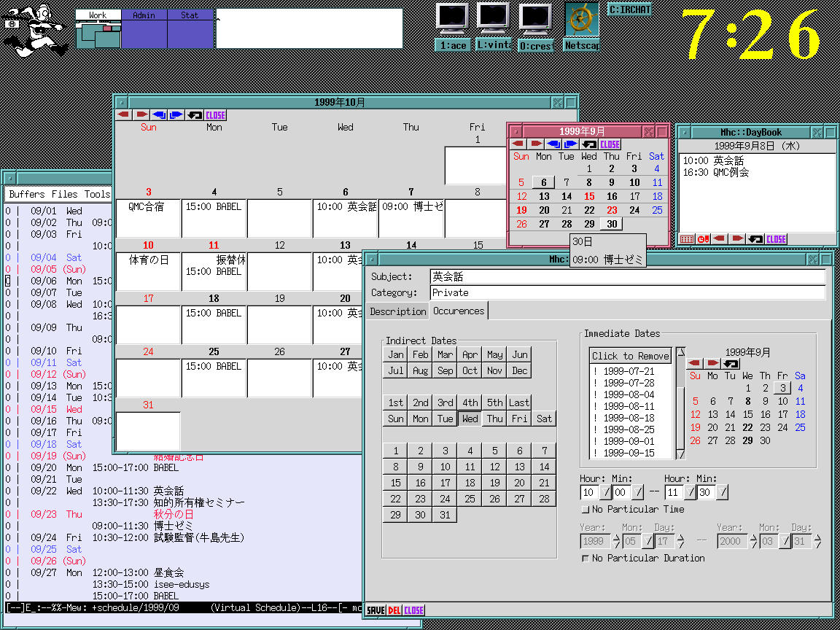The image size is (840, 630).
Task: Open the end Hour dropdown showing 11
Action: point(690,491)
